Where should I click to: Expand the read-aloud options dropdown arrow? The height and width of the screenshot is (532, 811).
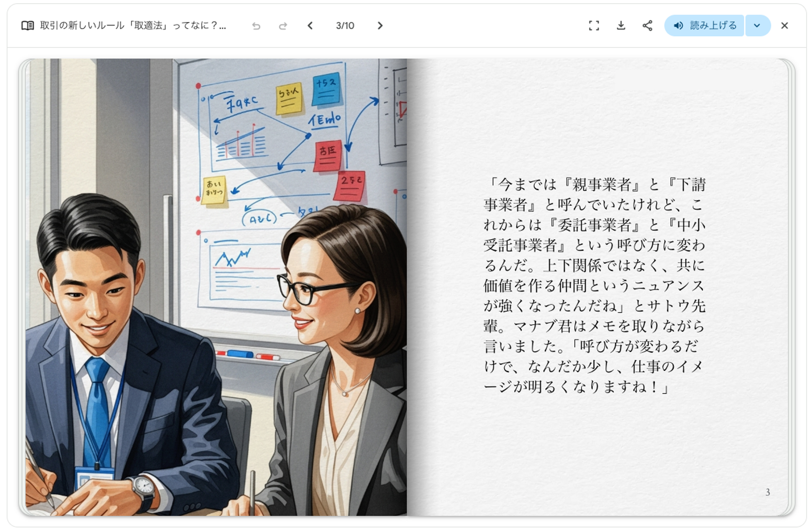pos(757,26)
